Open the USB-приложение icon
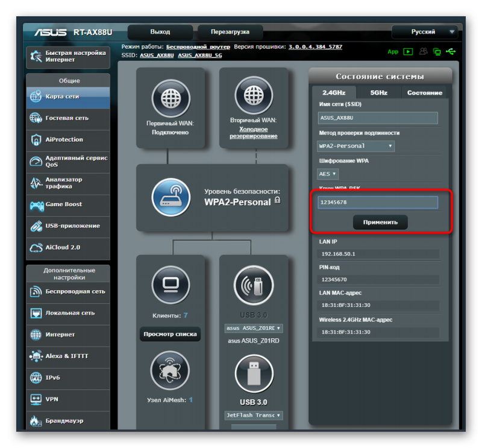Viewport: 482px width, 448px height. [36, 226]
